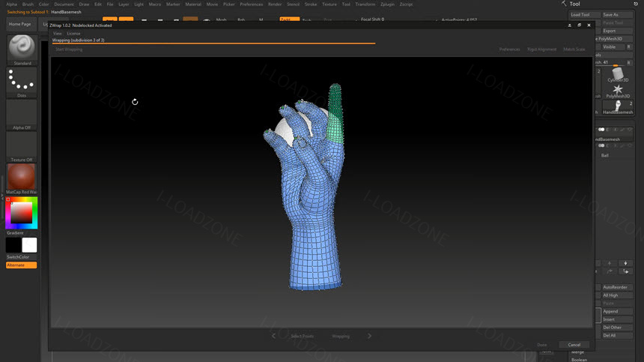
Task: Select the Wrapping step label
Action: click(341, 336)
